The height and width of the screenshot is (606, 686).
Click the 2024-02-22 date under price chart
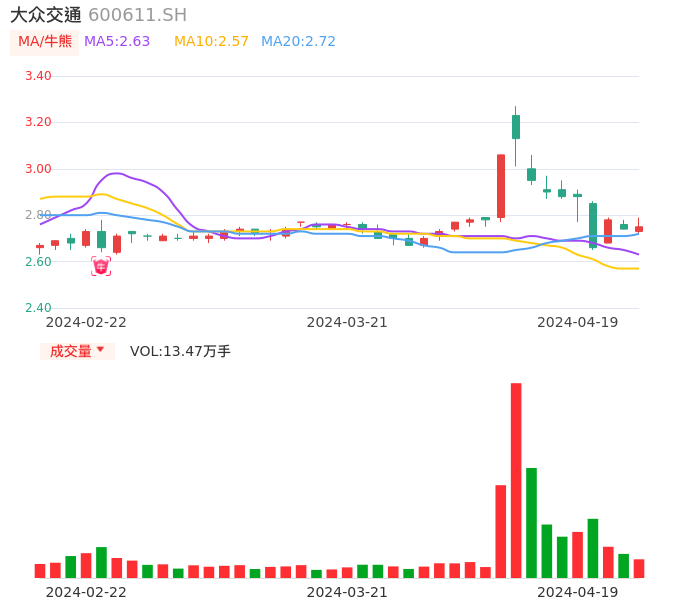click(x=86, y=322)
